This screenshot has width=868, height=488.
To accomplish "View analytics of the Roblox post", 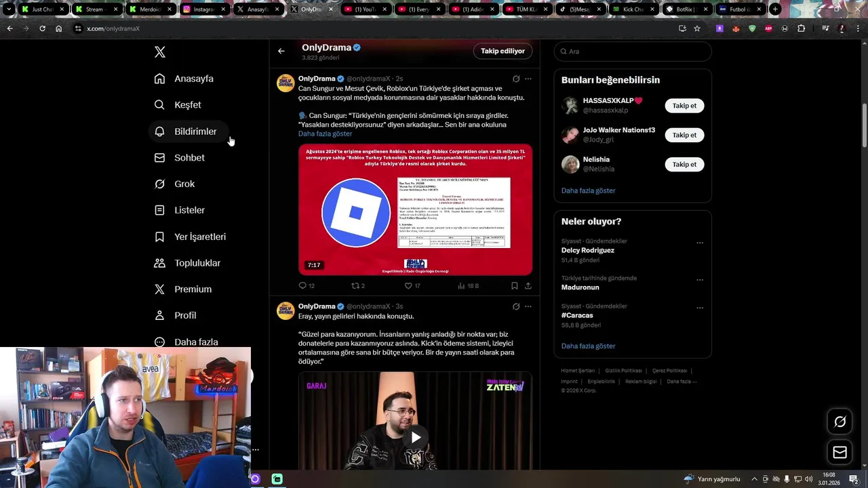I will [468, 286].
